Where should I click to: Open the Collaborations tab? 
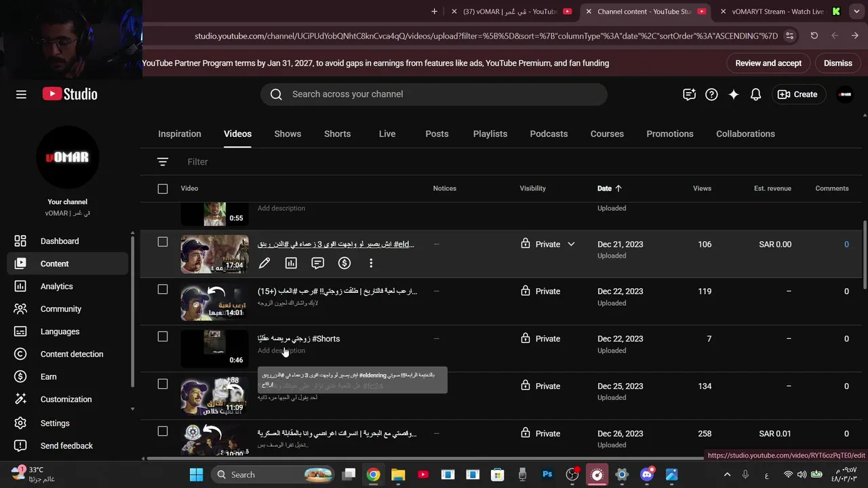tap(745, 134)
